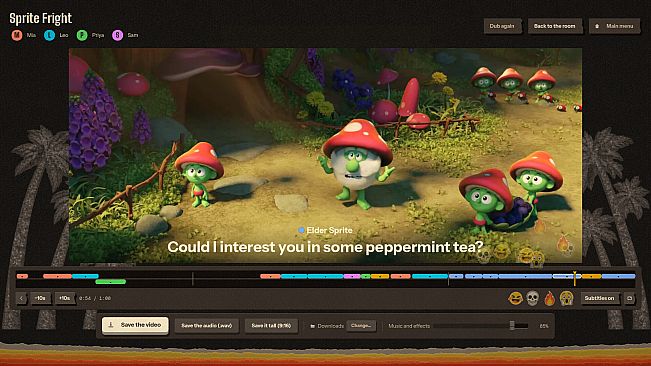Click the yellow playhead marker on timeline
The height and width of the screenshot is (366, 651).
click(x=575, y=278)
